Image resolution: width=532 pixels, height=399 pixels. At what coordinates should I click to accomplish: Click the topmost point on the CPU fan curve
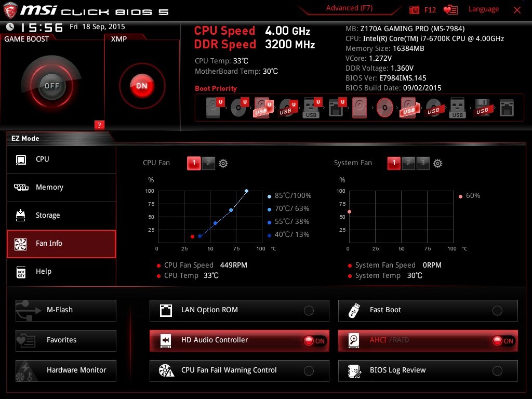[247, 191]
